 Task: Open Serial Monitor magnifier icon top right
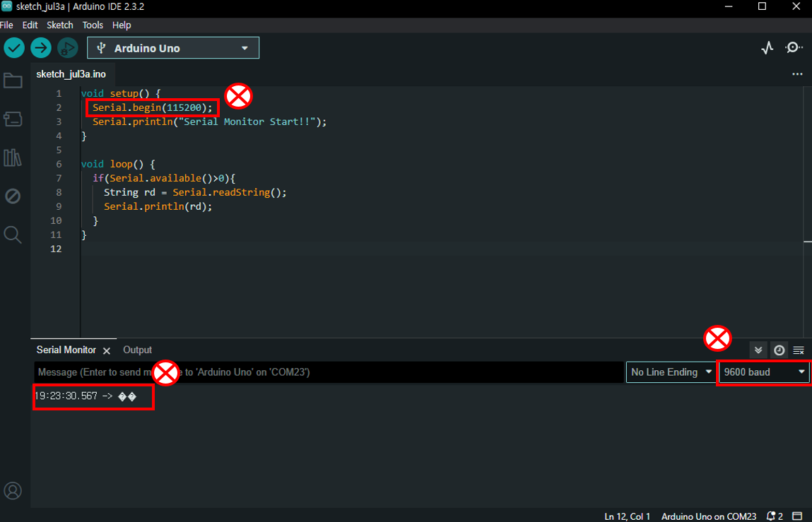click(794, 48)
